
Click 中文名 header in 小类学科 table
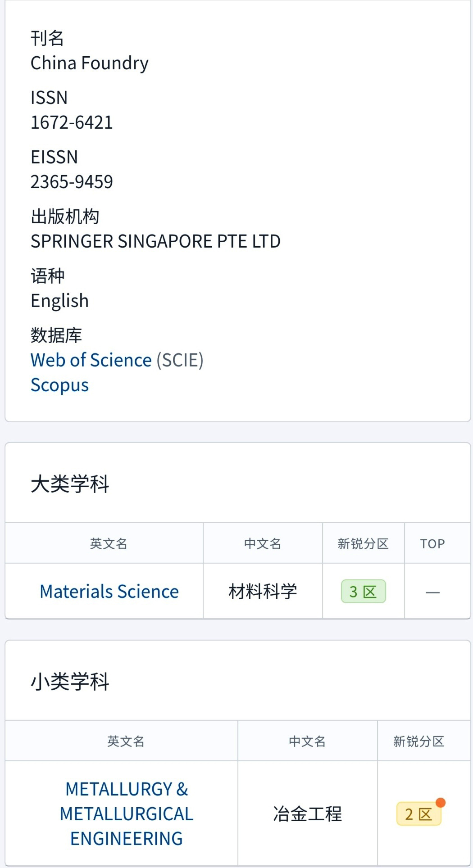(x=307, y=741)
